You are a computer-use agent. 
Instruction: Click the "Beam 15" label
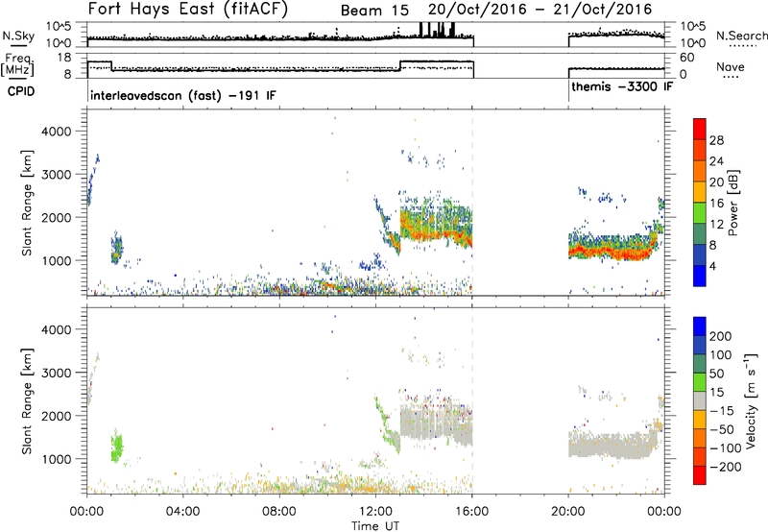click(x=374, y=11)
